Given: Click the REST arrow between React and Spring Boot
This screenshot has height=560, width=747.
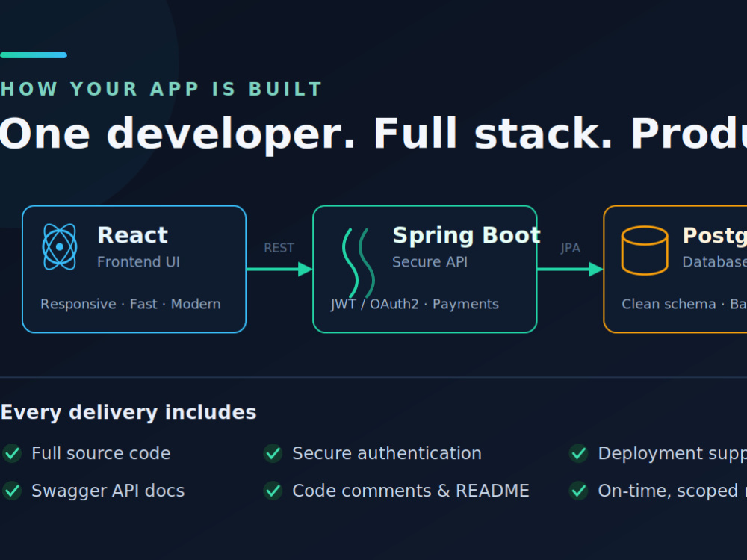Looking at the screenshot, I should click(279, 269).
